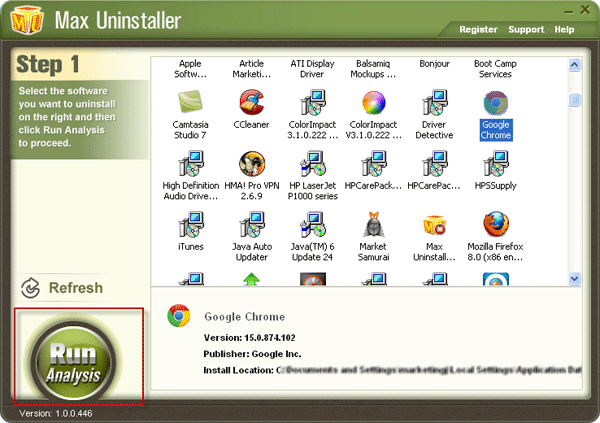Click the Google Chrome title in details
600x423 pixels.
pos(245,317)
